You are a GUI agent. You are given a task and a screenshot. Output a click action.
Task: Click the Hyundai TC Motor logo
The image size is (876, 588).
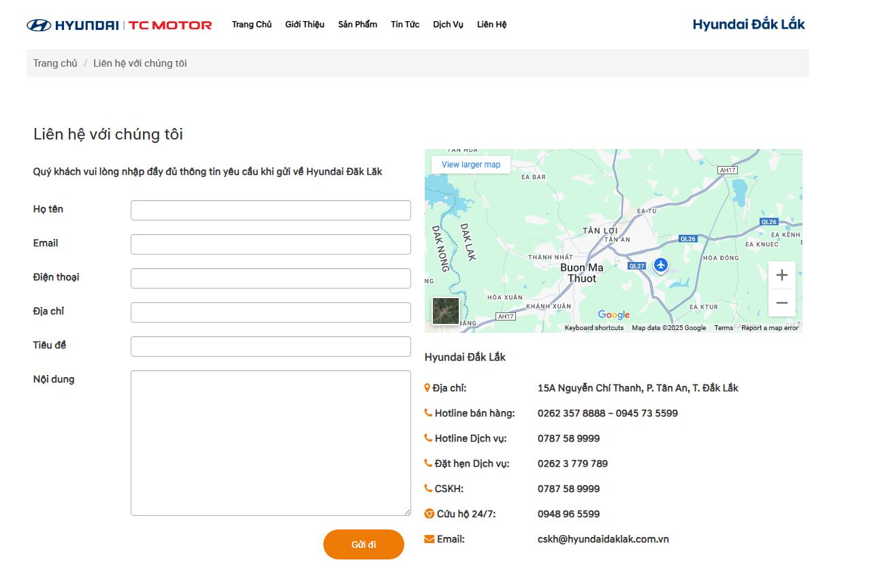click(x=119, y=25)
